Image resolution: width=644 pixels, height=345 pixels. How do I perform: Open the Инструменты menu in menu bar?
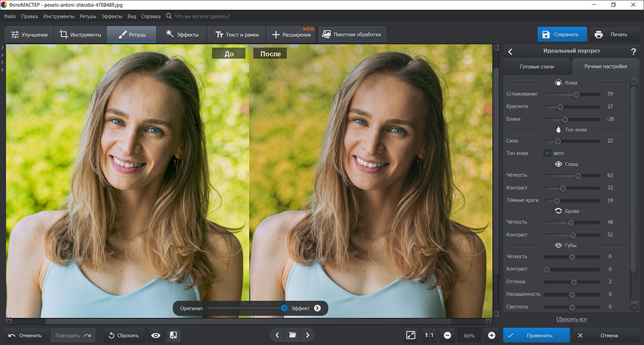[59, 16]
